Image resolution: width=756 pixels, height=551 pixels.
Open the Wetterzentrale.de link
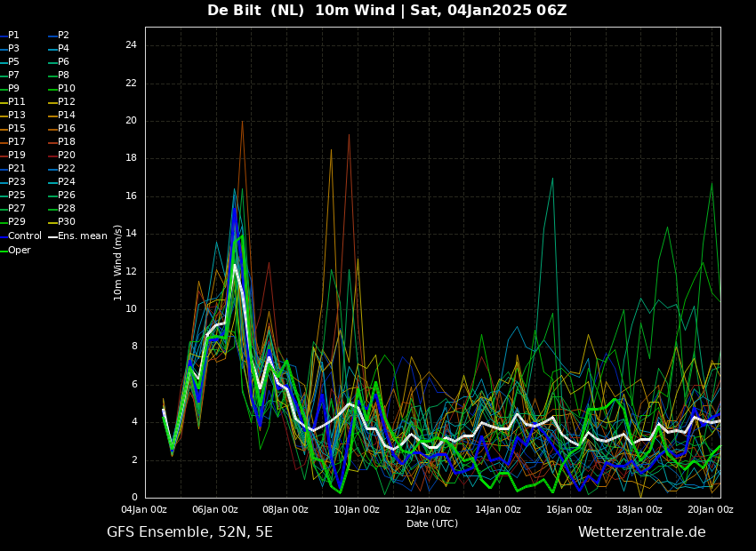[x=641, y=532]
